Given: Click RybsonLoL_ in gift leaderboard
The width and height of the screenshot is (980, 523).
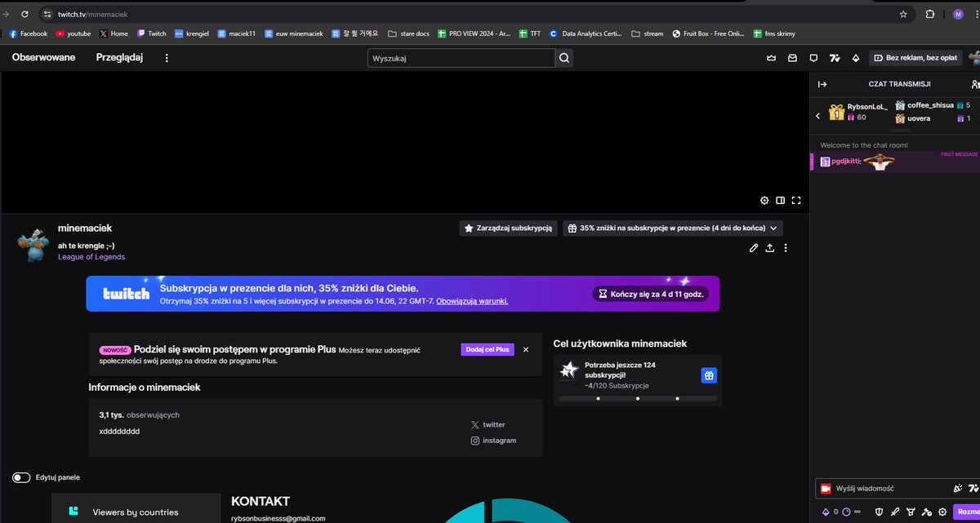Looking at the screenshot, I should coord(867,107).
